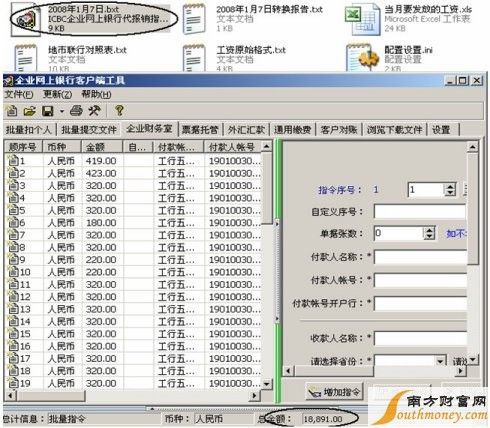
Task: Select the 工资原始格式.txt file icon
Action: point(194,57)
